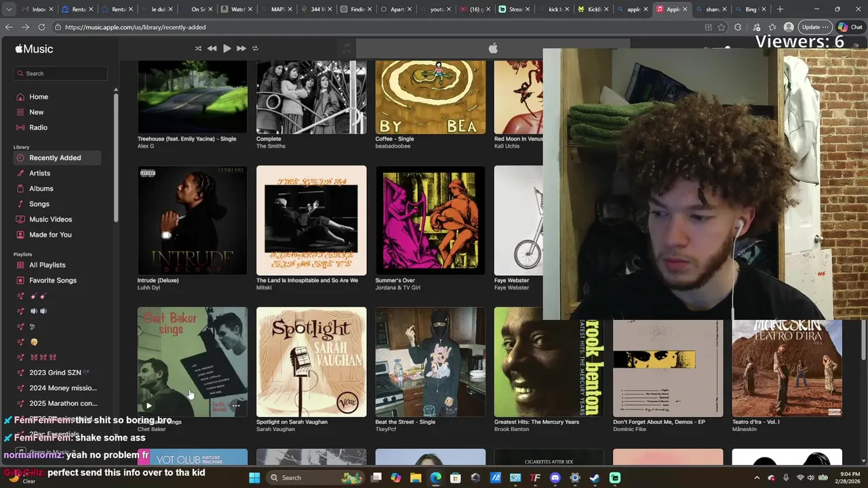Screen dimensions: 868x488
Task: Open the Beat the Street single cover
Action: pyautogui.click(x=431, y=362)
